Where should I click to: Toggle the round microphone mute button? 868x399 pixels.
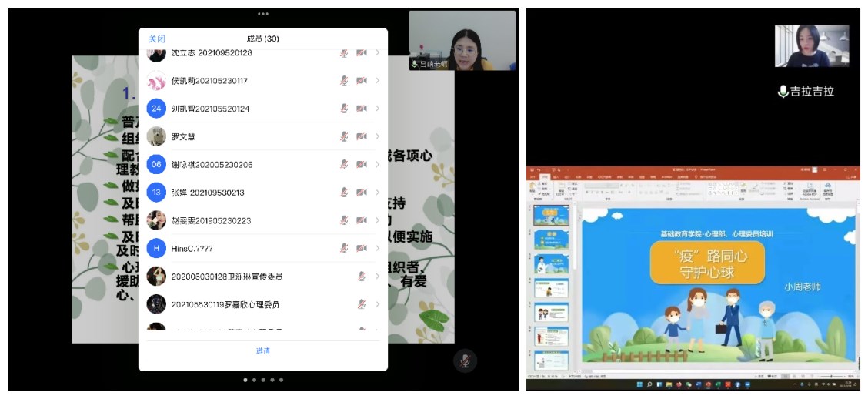(464, 360)
